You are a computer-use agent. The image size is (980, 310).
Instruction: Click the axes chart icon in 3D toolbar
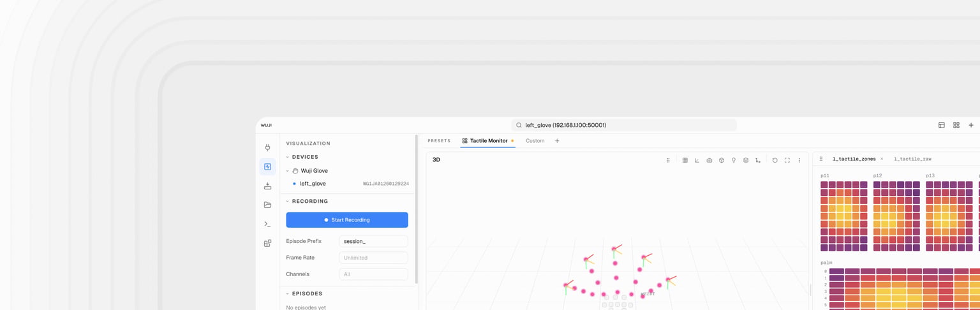pyautogui.click(x=697, y=160)
